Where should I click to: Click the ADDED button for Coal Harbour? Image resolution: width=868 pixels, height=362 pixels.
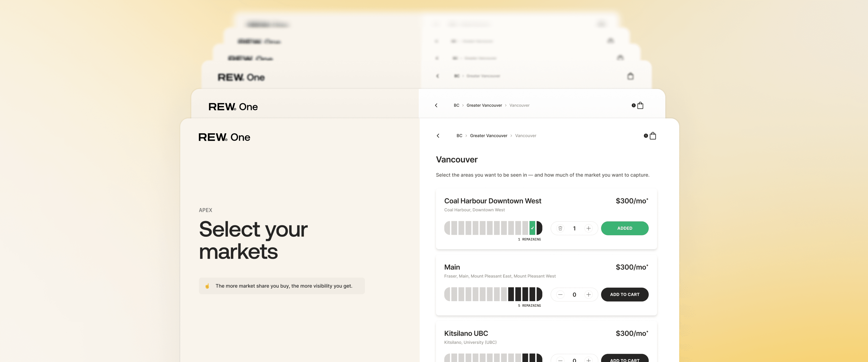(x=624, y=229)
